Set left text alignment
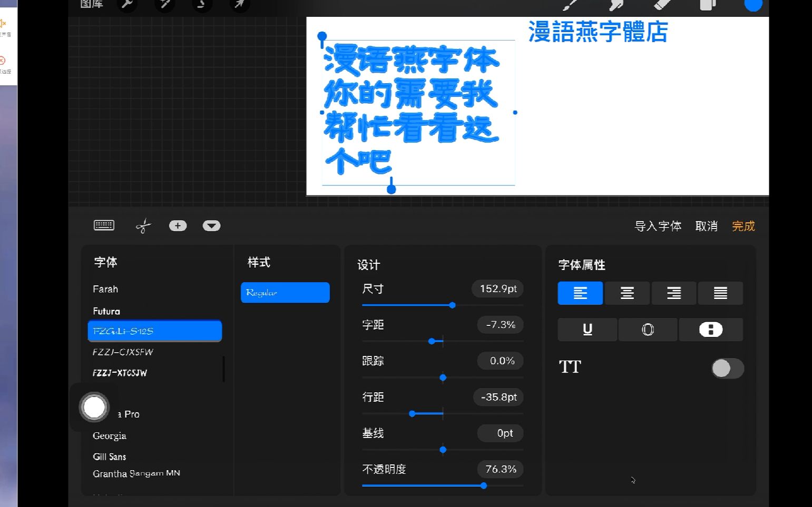 click(580, 293)
